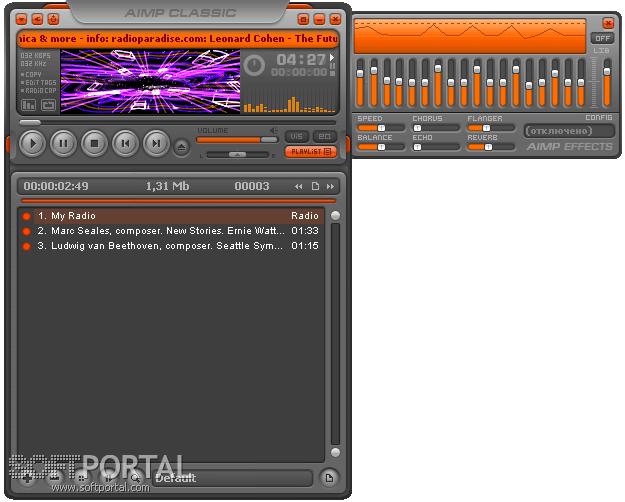Click the L/R balance slider in the player
The height and width of the screenshot is (502, 625).
pyautogui.click(x=238, y=155)
